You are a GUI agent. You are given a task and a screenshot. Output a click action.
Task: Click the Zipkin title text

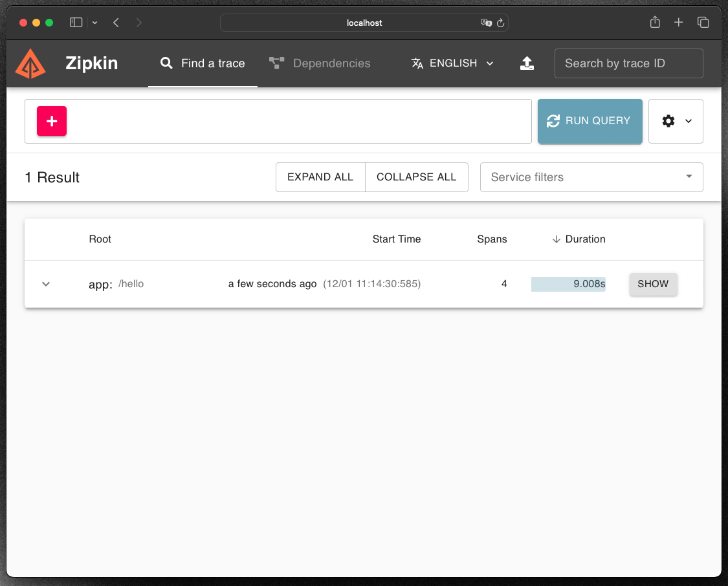click(91, 63)
